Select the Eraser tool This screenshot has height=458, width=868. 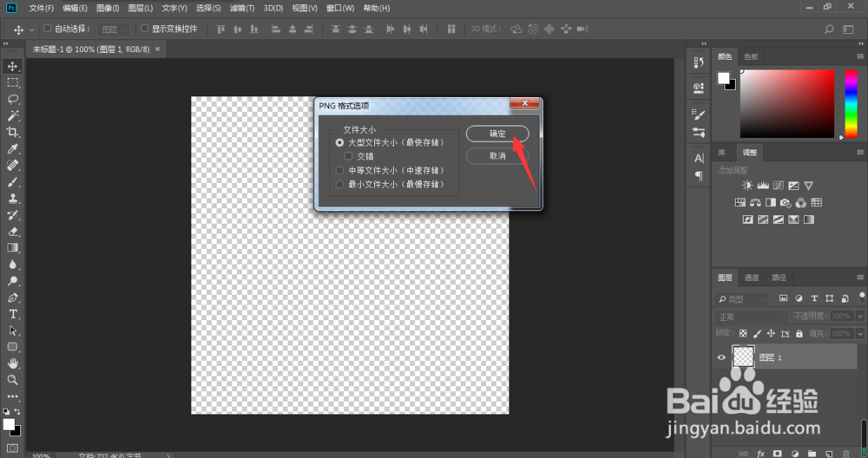[x=12, y=232]
